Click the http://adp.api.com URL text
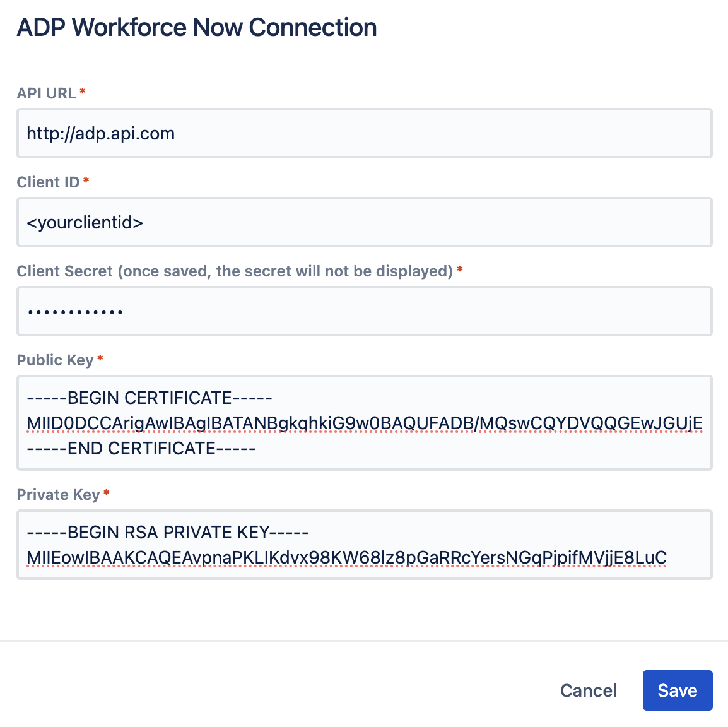Image resolution: width=728 pixels, height=727 pixels. (101, 133)
